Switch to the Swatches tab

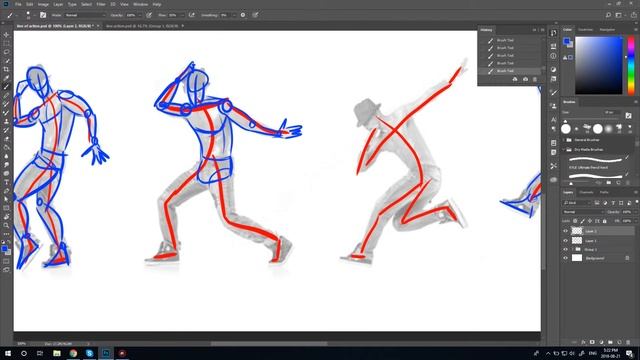point(585,30)
